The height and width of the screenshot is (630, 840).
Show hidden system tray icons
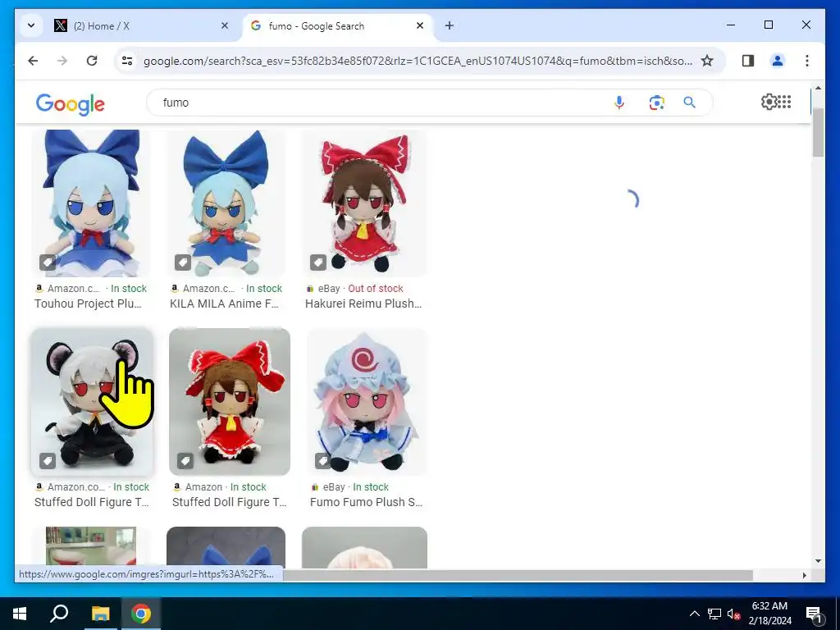pos(694,614)
